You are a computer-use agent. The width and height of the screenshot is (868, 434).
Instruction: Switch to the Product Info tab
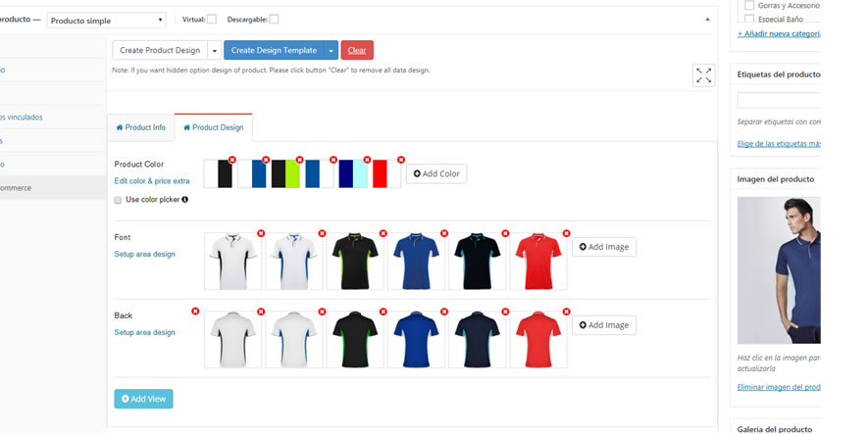pyautogui.click(x=140, y=127)
